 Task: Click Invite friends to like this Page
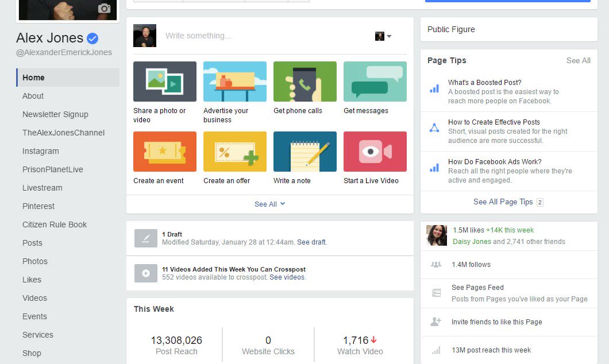(x=497, y=322)
